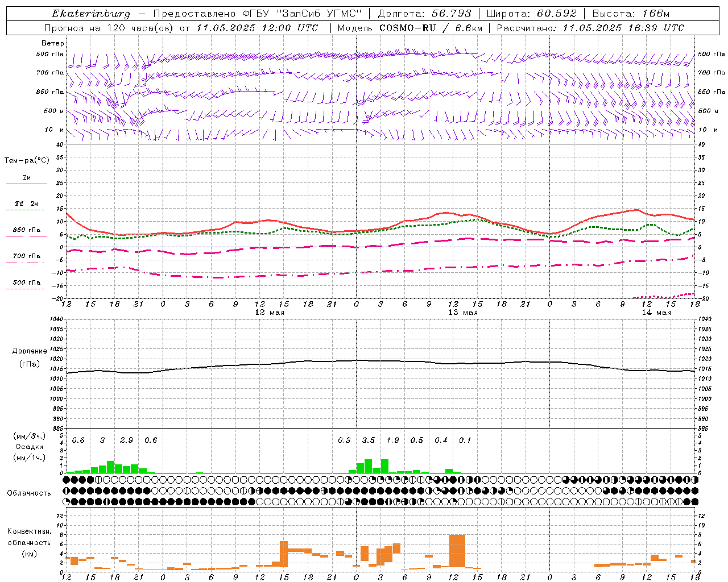
Task: Click the 2.9 precipitation total
Action: click(x=126, y=440)
